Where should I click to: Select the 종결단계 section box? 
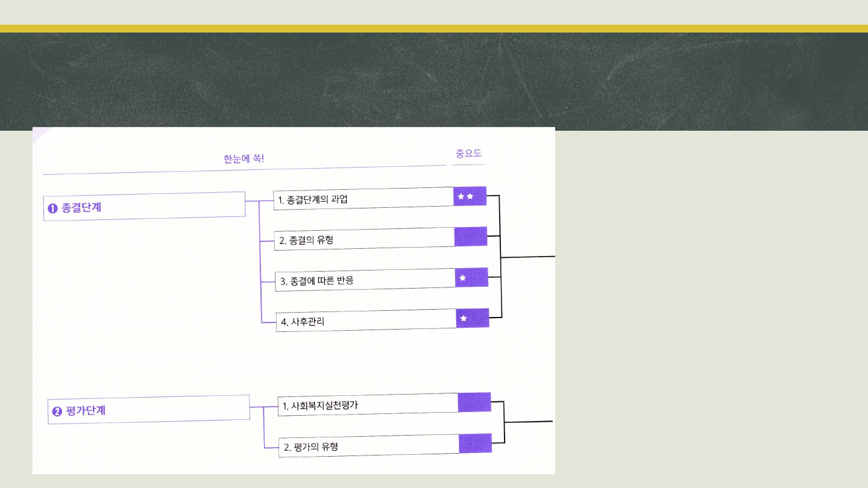click(x=145, y=206)
